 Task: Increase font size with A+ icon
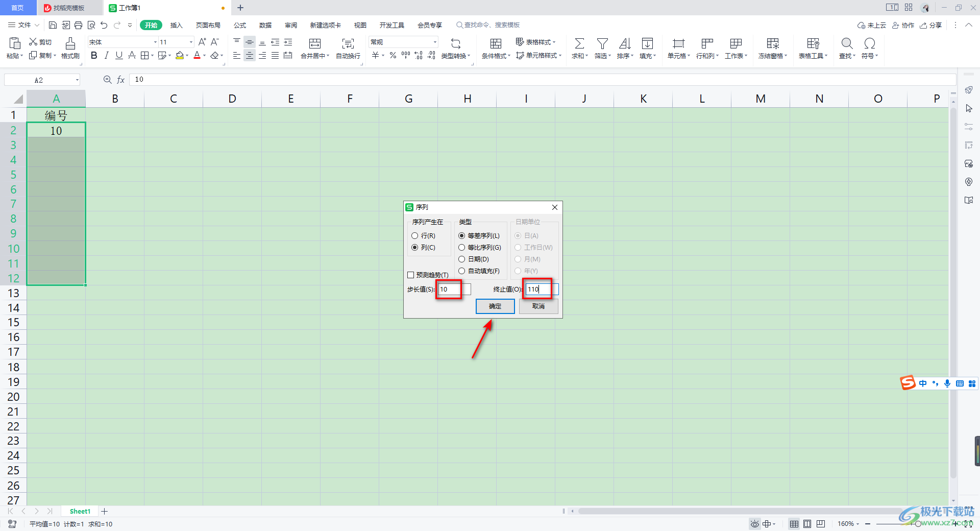tap(202, 42)
